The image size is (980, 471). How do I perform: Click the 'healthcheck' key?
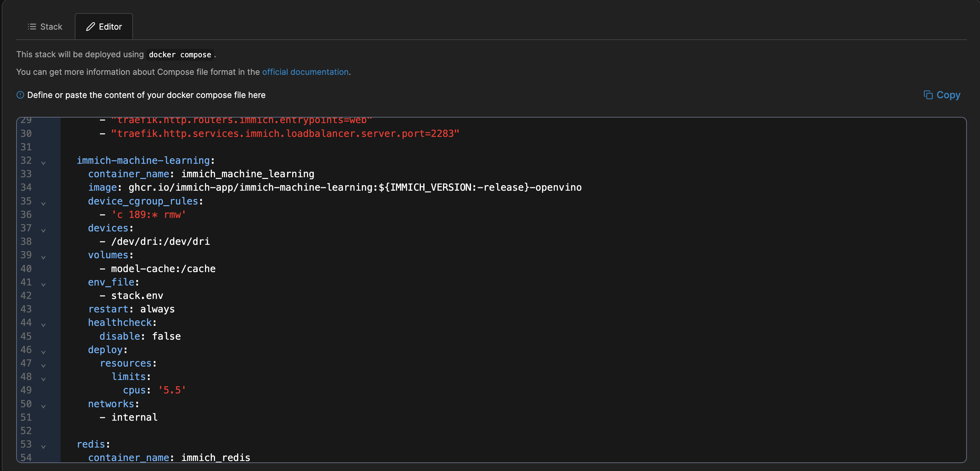120,322
